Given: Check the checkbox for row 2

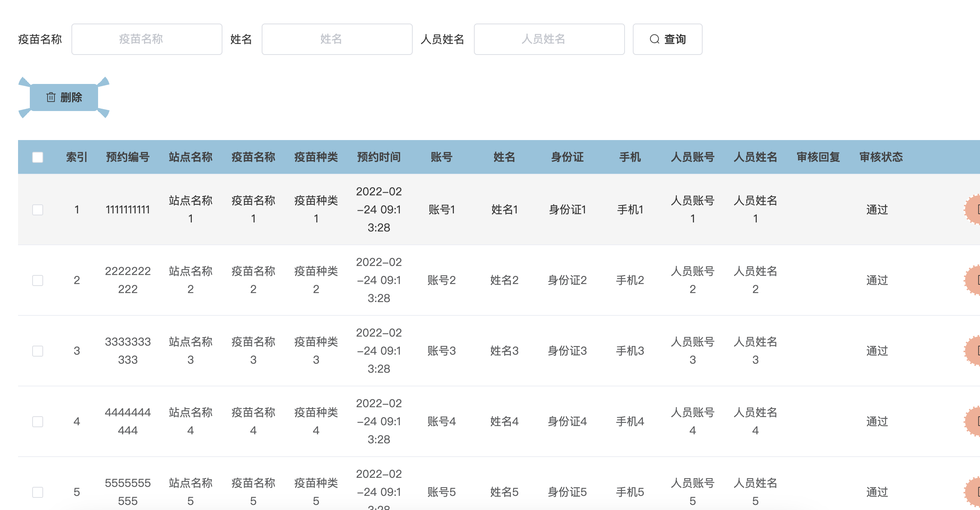Looking at the screenshot, I should pos(38,280).
